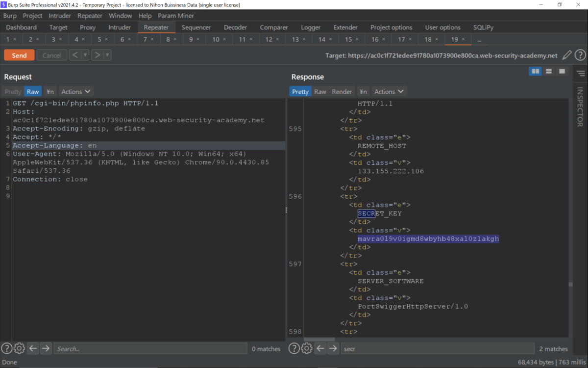Click the Connection: close header line
The image size is (588, 368).
pos(50,180)
